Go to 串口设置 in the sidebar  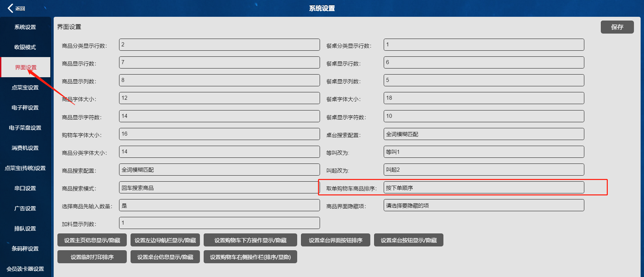(x=25, y=188)
